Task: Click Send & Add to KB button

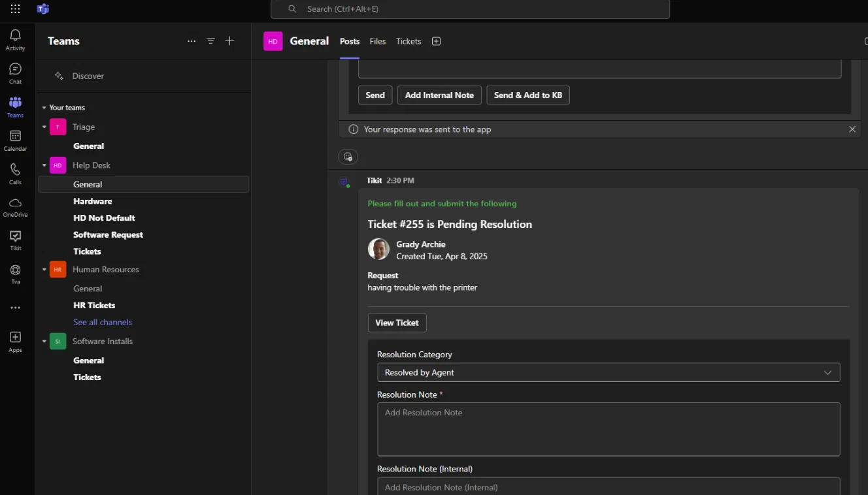Action: pos(528,95)
